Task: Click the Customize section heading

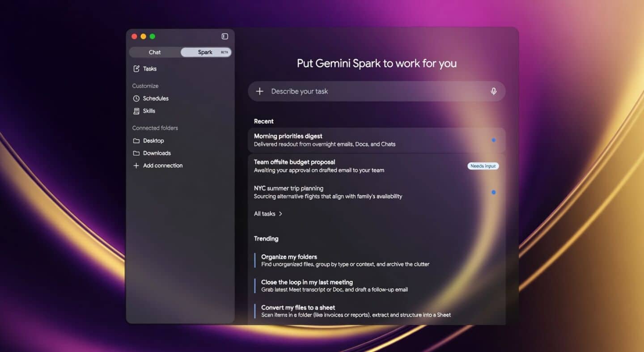Action: [145, 86]
